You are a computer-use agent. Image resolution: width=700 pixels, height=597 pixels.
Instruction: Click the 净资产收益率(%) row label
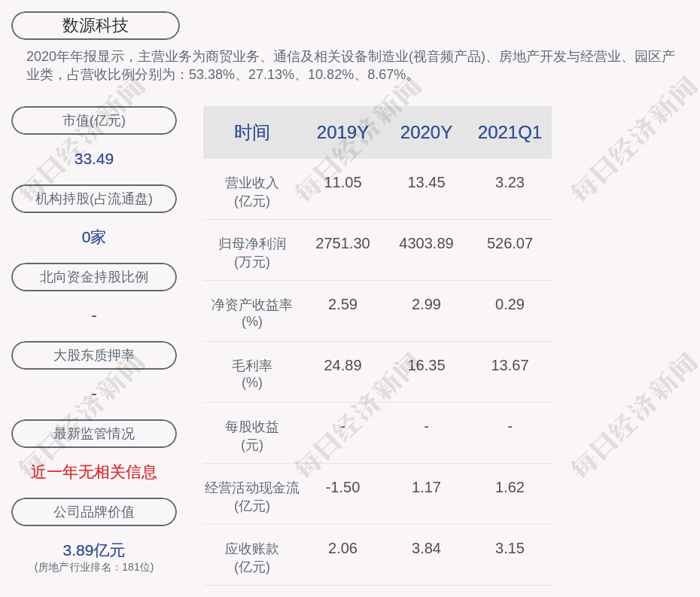pyautogui.click(x=251, y=313)
